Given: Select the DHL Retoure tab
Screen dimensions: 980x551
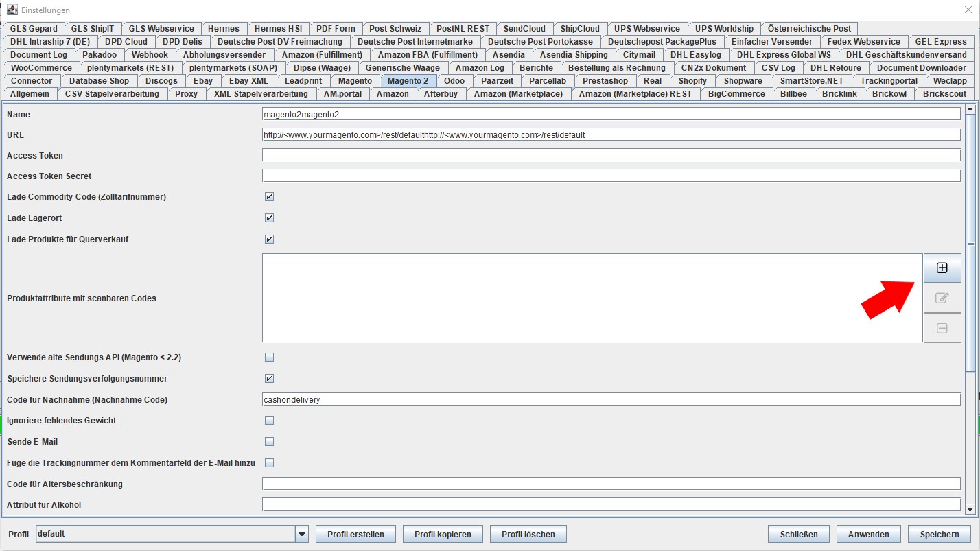Looking at the screenshot, I should coord(835,68).
